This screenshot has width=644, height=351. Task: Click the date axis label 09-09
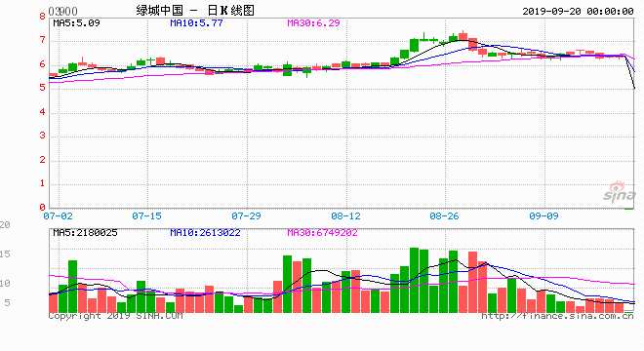tap(543, 215)
